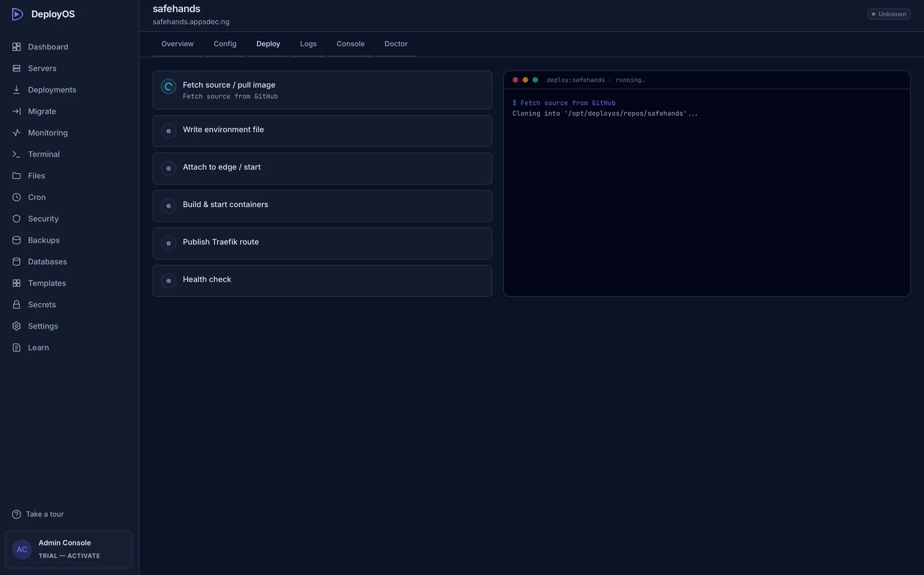Click the Write environment file status dot
924x575 pixels.
point(169,131)
